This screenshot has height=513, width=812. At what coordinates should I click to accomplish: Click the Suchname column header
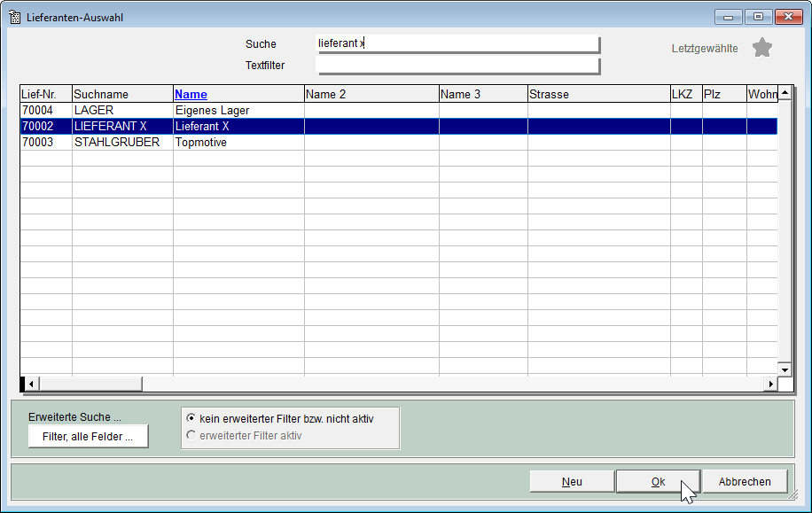click(x=122, y=94)
